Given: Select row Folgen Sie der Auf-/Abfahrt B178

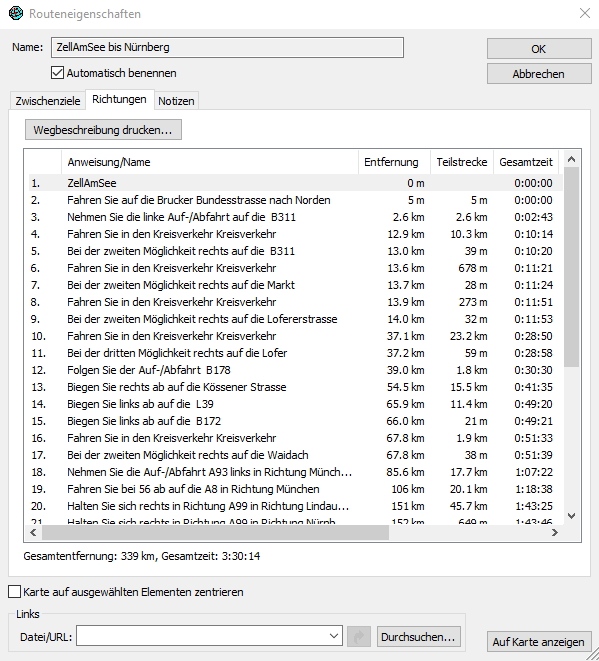Looking at the screenshot, I should [295, 370].
